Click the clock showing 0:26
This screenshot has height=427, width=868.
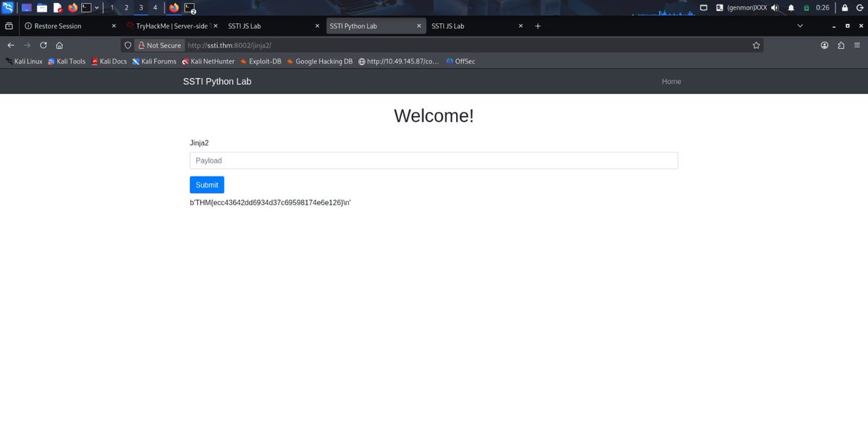pyautogui.click(x=822, y=8)
